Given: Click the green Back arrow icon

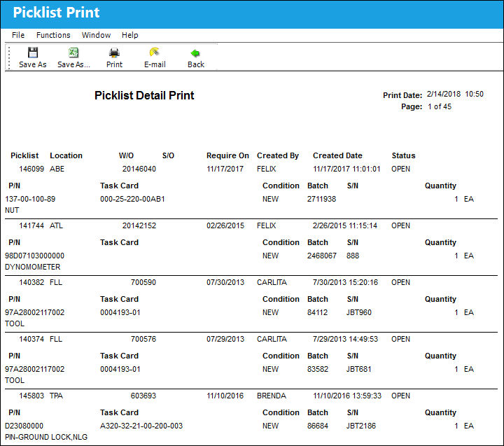Looking at the screenshot, I should 195,53.
